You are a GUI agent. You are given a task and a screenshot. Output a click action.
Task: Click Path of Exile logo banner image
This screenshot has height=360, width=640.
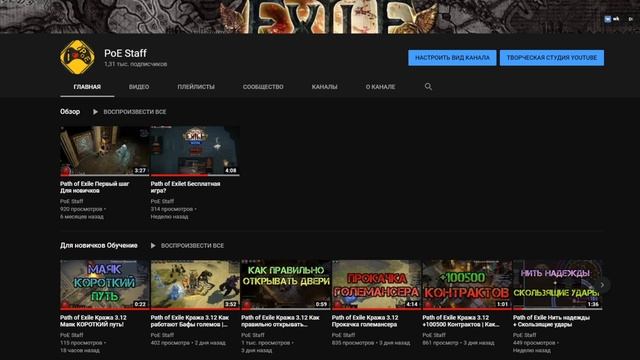(x=329, y=17)
